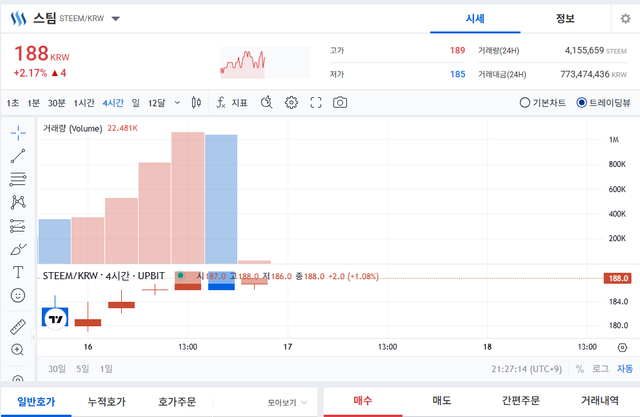The height and width of the screenshot is (417, 640).
Task: Open the long position forecasting tool
Action: [x=18, y=226]
